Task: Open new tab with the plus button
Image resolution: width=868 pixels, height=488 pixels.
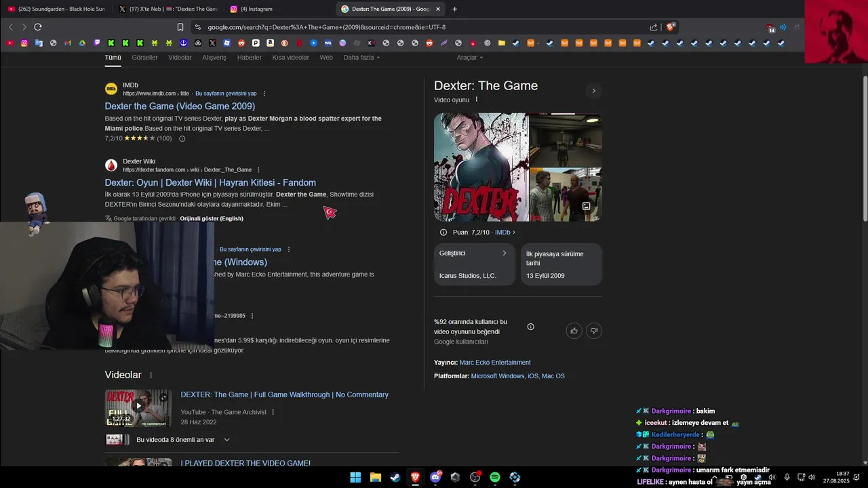Action: [454, 9]
